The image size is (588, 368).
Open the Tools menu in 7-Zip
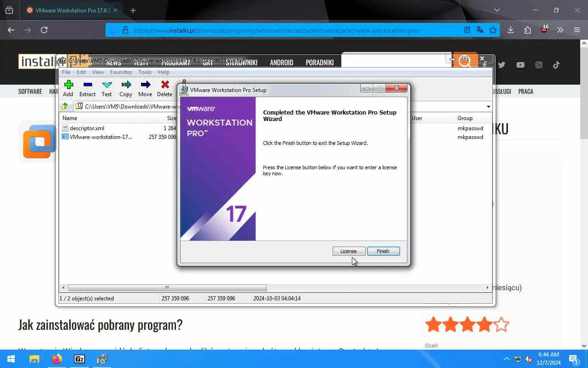tap(145, 72)
